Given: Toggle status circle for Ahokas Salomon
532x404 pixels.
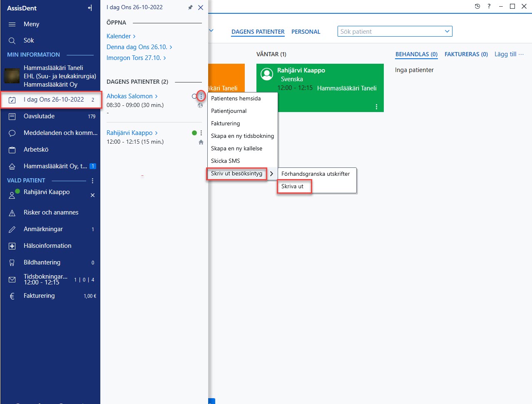Looking at the screenshot, I should 194,96.
